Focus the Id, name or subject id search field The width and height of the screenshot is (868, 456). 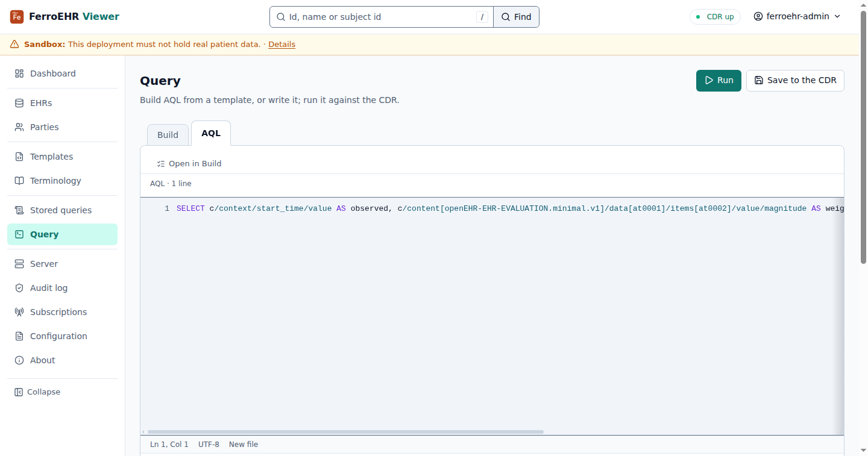pos(381,17)
